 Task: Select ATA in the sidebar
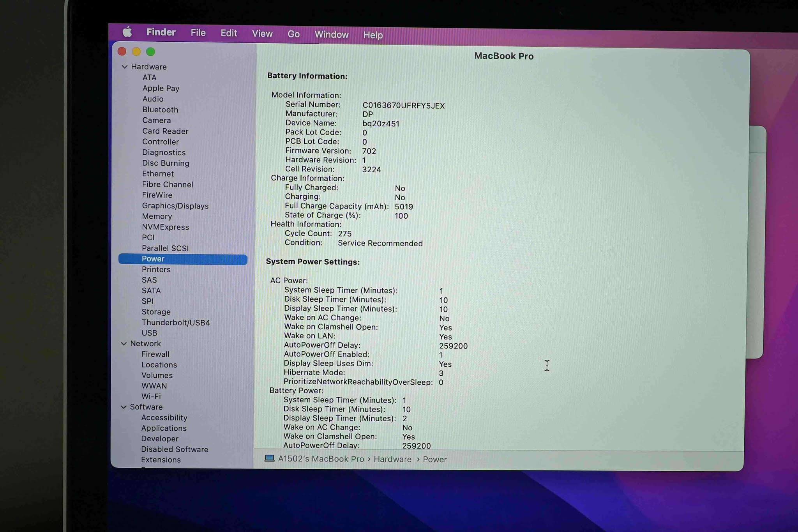point(149,78)
